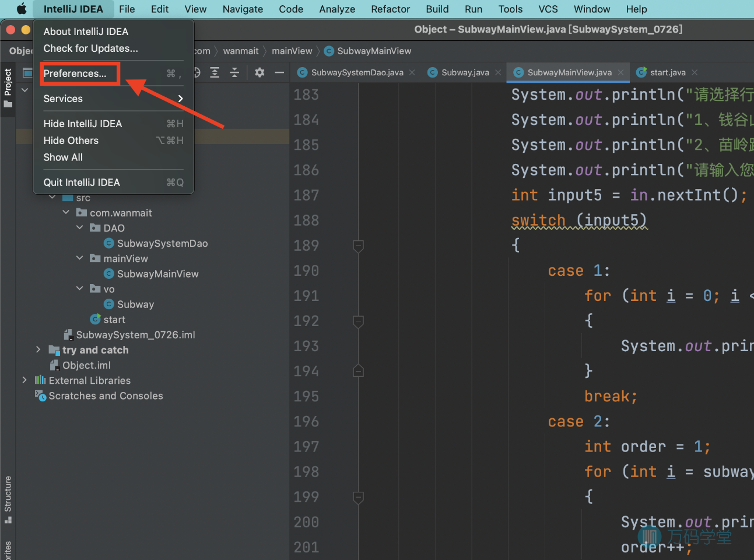Select start class in project tree

coord(114,320)
